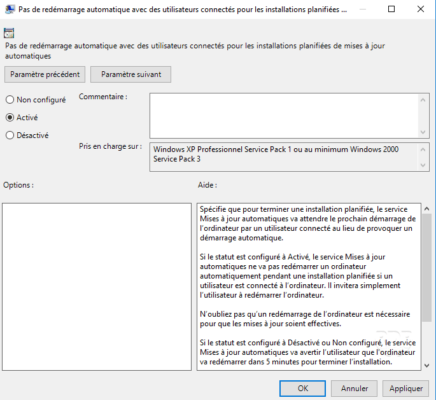Image resolution: width=436 pixels, height=400 pixels.
Task: Click the Annuler button
Action: tap(354, 388)
